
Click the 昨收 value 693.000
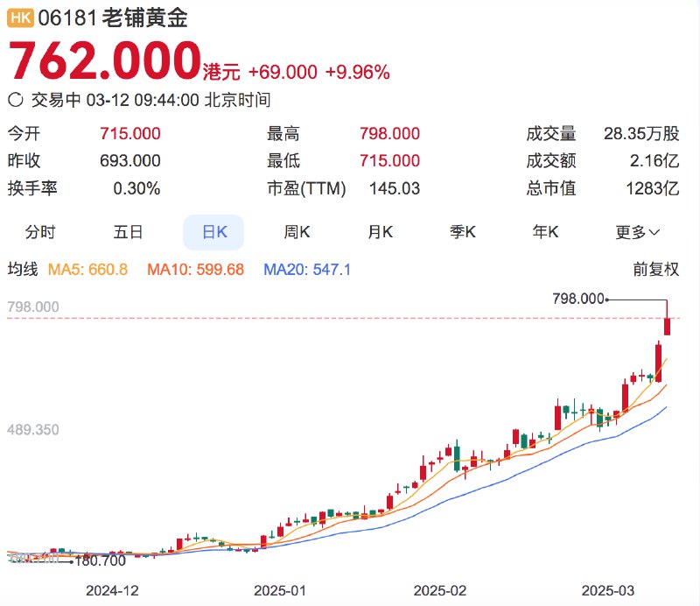(129, 161)
